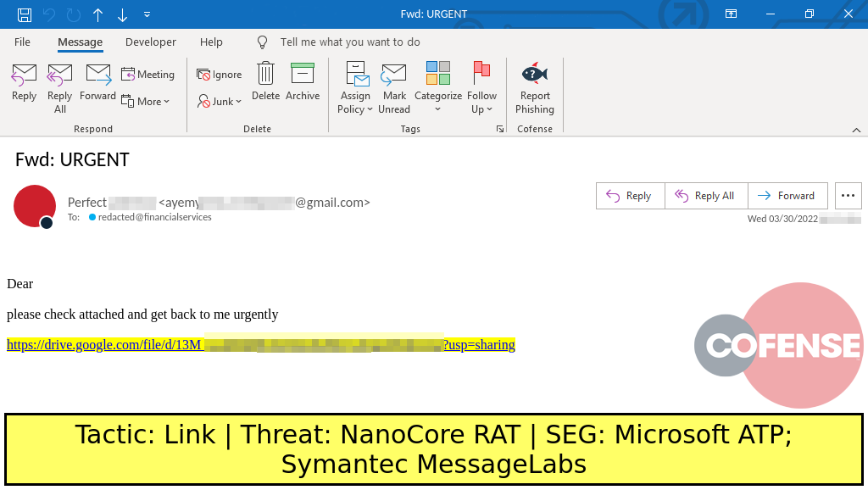Mark the message as unread
This screenshot has height=490, width=868.
[394, 88]
